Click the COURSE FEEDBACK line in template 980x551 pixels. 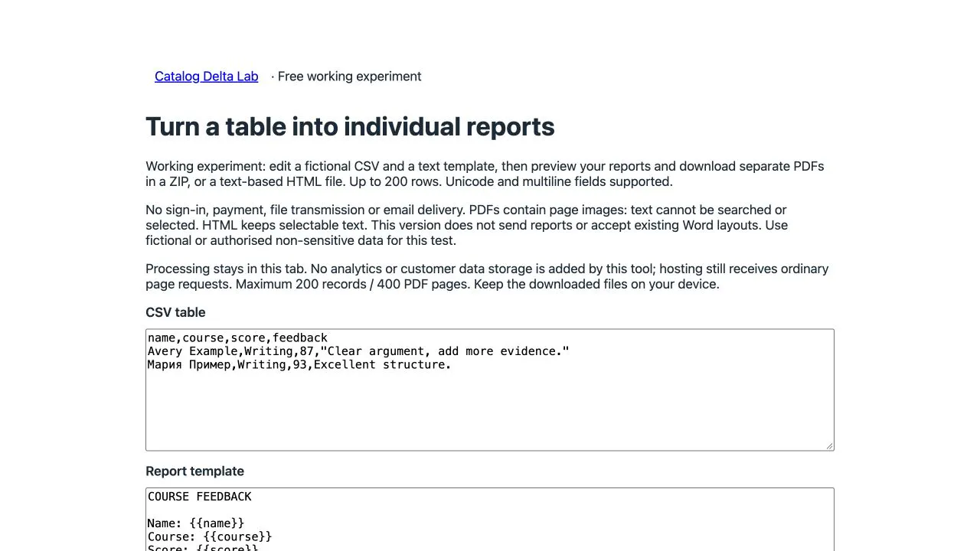click(x=199, y=497)
